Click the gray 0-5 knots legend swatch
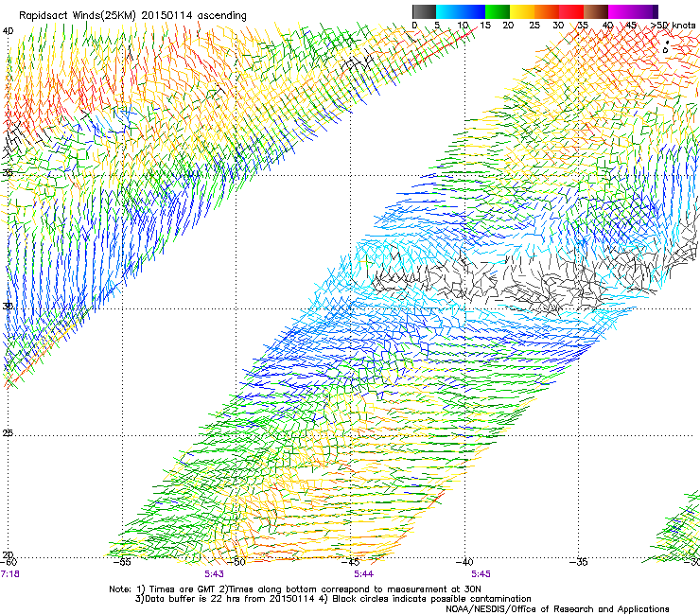The width and height of the screenshot is (700, 615). 424,11
